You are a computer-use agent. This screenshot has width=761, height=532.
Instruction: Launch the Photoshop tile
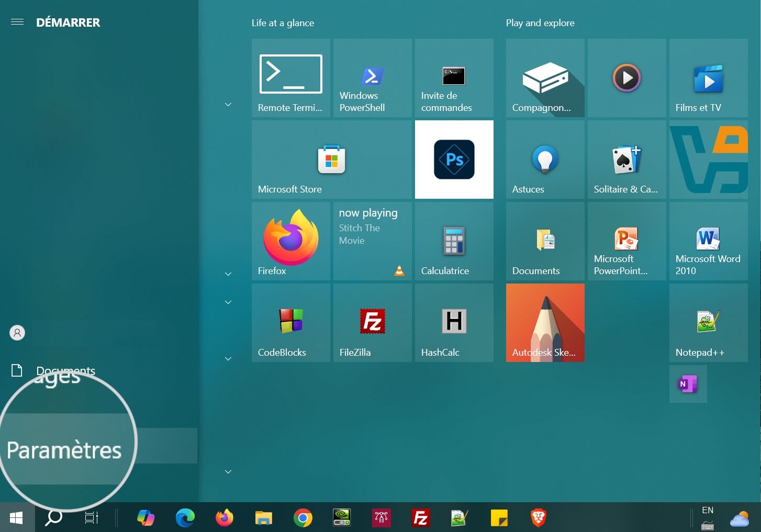point(454,160)
